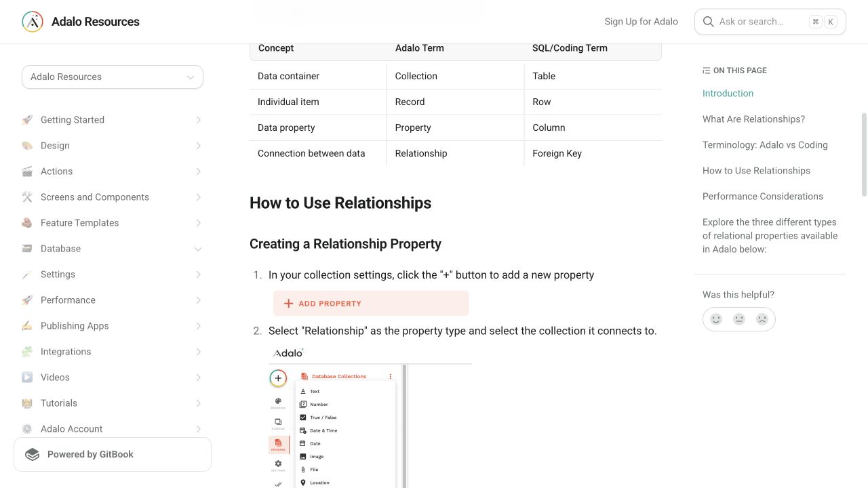The image size is (868, 488).
Task: Click the Collection table cell
Action: [455, 76]
